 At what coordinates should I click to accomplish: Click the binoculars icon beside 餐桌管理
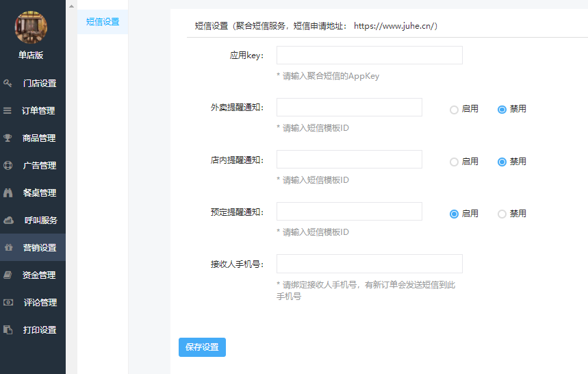[x=8, y=192]
